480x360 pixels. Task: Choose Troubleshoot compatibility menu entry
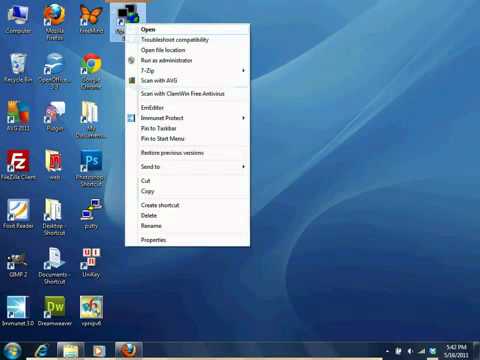pos(187,40)
